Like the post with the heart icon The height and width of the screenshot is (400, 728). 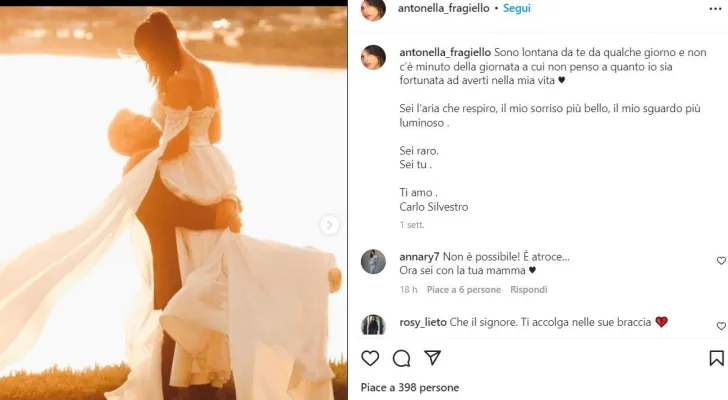click(x=370, y=358)
